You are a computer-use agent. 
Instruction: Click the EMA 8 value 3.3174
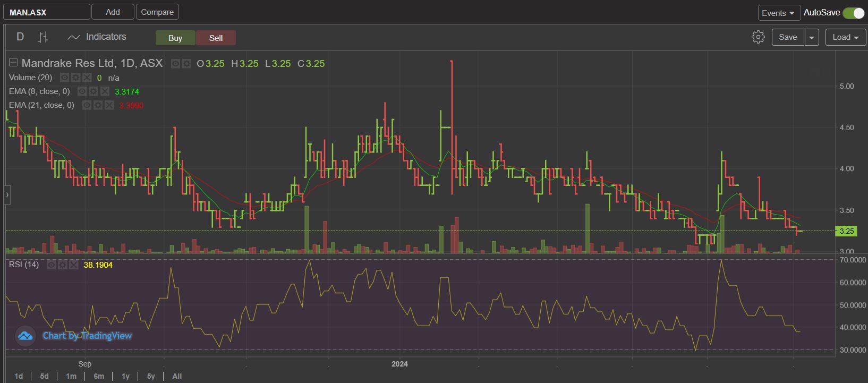click(127, 91)
